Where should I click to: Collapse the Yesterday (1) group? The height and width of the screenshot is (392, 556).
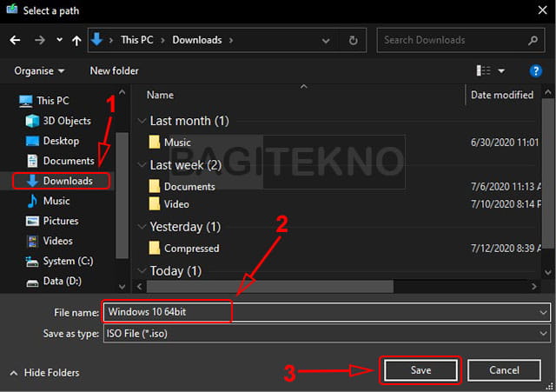tap(142, 227)
